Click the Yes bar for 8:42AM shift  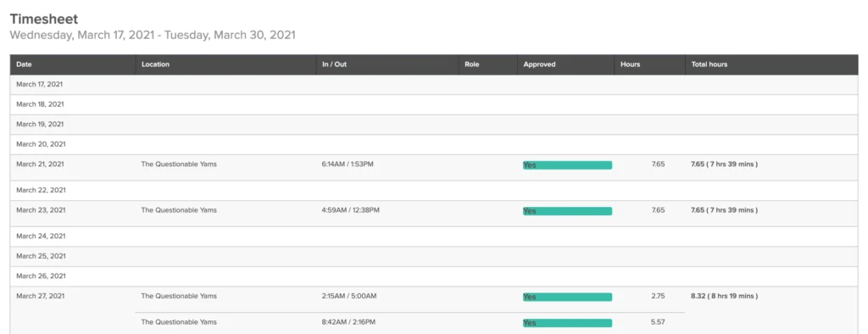coord(567,323)
